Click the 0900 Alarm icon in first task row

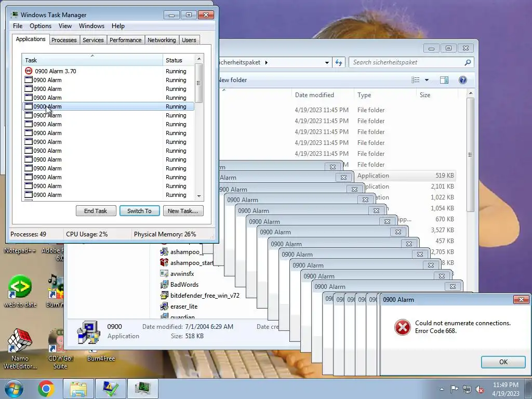29,71
